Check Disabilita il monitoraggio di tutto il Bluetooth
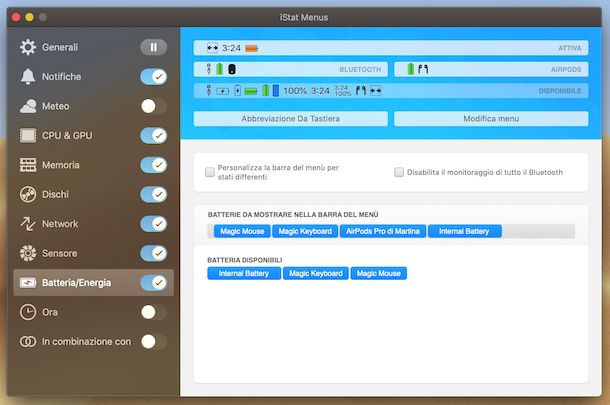This screenshot has height=405, width=610. tap(399, 172)
